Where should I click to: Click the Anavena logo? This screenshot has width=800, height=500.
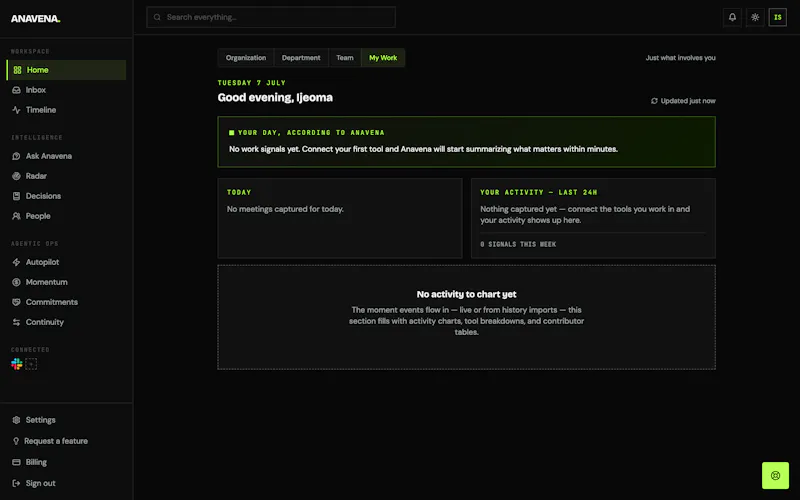point(36,19)
